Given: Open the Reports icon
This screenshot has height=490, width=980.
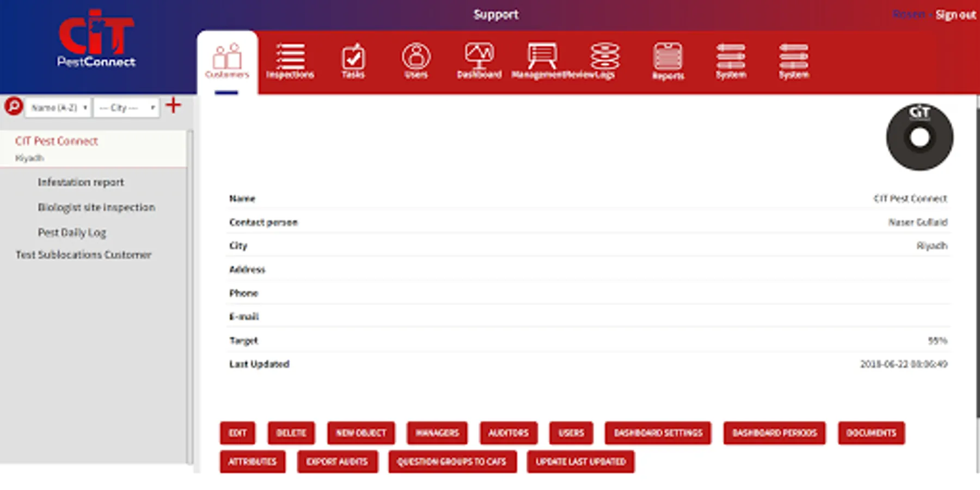Looking at the screenshot, I should click(668, 56).
